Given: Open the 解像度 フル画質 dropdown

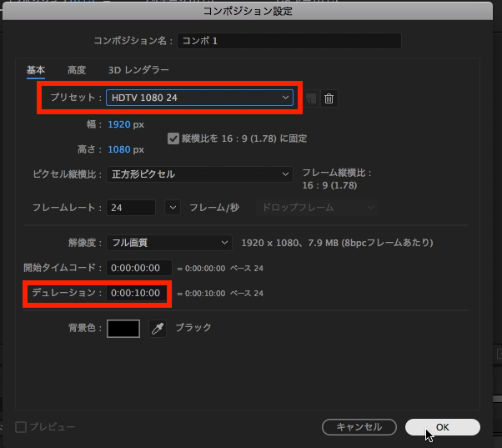Looking at the screenshot, I should tap(169, 243).
